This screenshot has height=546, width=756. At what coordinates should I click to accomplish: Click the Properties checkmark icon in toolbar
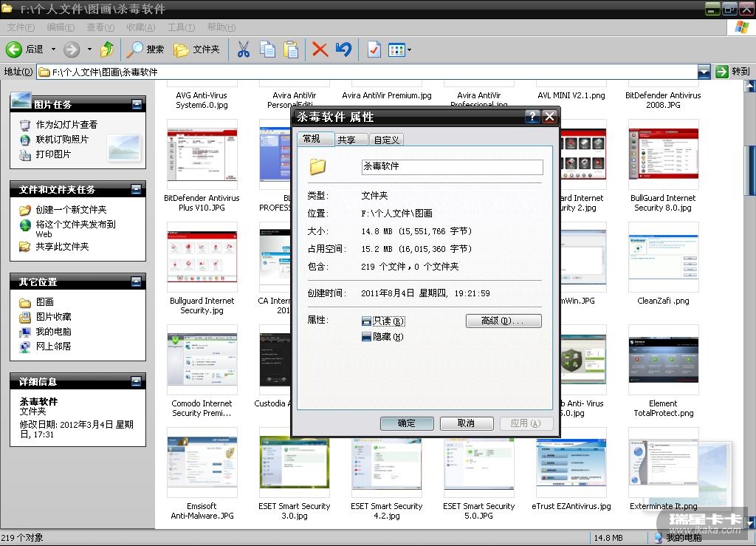click(x=374, y=50)
